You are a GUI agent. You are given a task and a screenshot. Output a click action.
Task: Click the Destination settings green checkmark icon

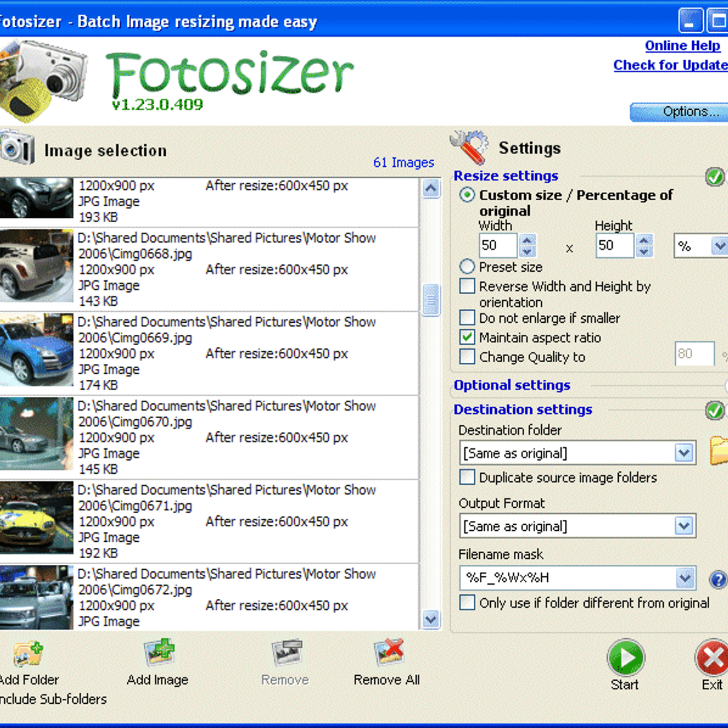click(715, 411)
